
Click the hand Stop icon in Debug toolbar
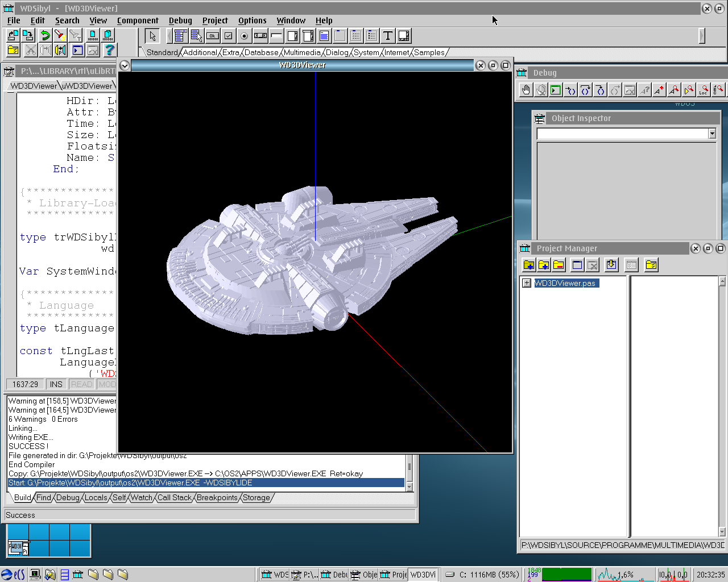(x=526, y=90)
